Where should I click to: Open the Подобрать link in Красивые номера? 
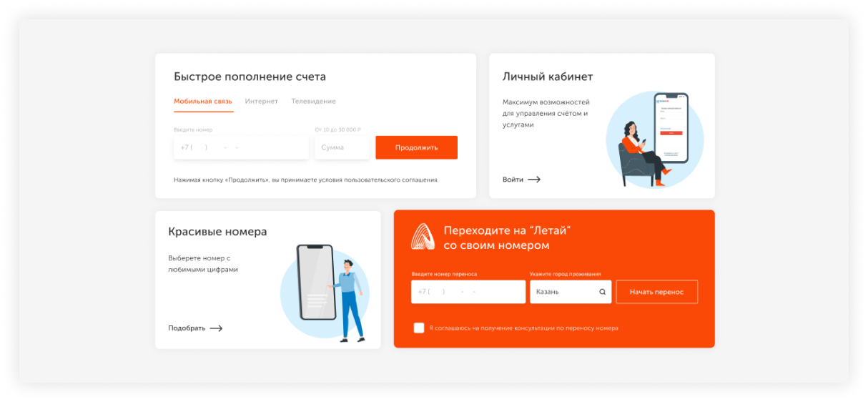187,328
